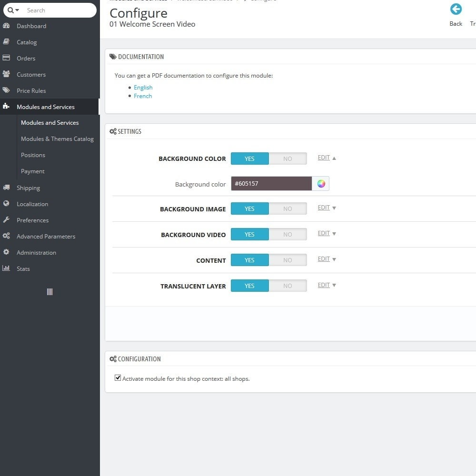Image resolution: width=476 pixels, height=476 pixels.
Task: Set Translucent Layer to YES
Action: [x=250, y=286]
